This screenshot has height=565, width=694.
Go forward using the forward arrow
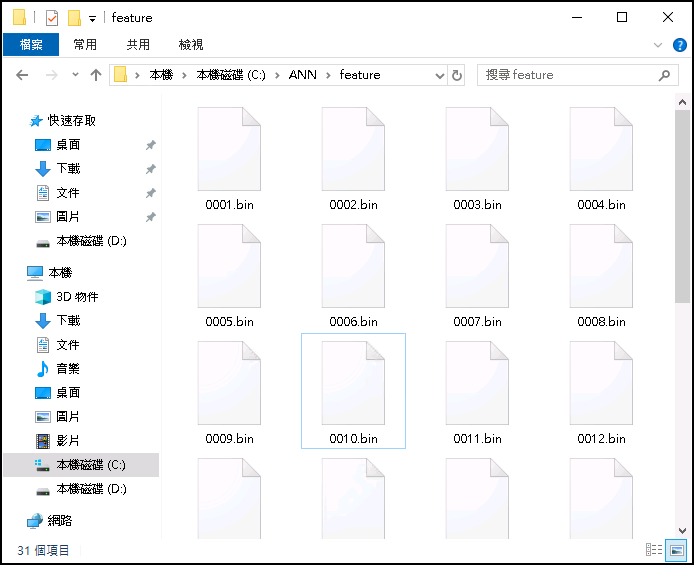coord(52,75)
